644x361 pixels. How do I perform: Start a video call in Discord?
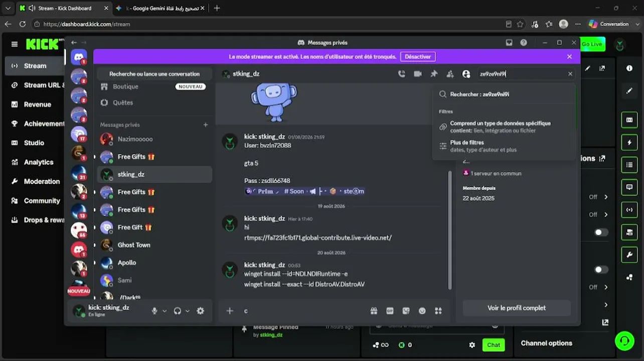(x=418, y=74)
